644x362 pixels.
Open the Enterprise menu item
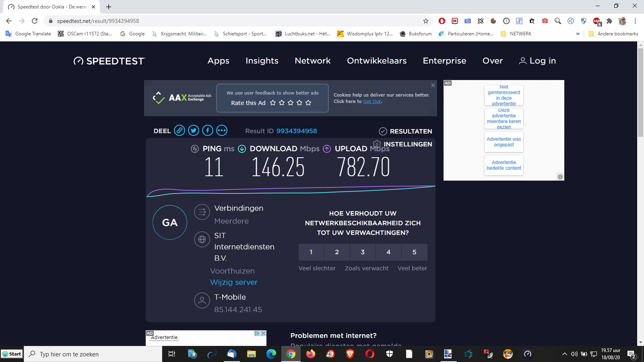[444, 61]
